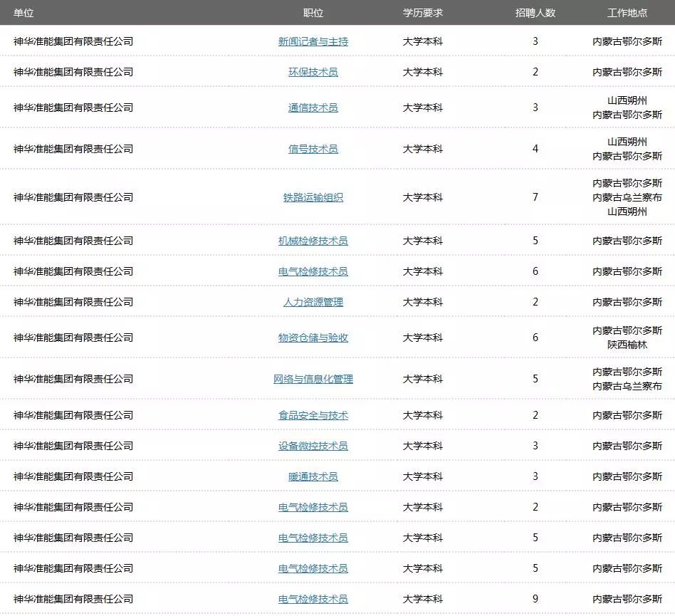Click 山西朔州 in 铁路运输组织 row

coord(627,212)
